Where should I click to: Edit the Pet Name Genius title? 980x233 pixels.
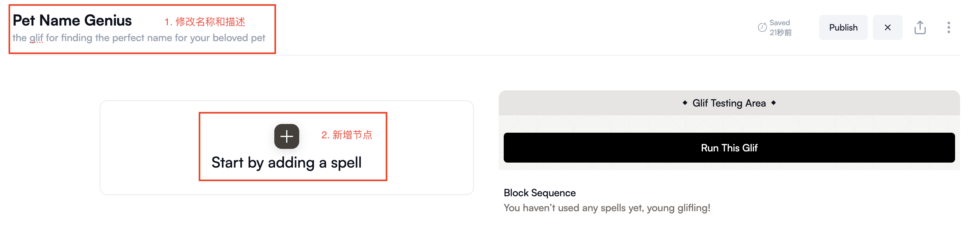(72, 21)
